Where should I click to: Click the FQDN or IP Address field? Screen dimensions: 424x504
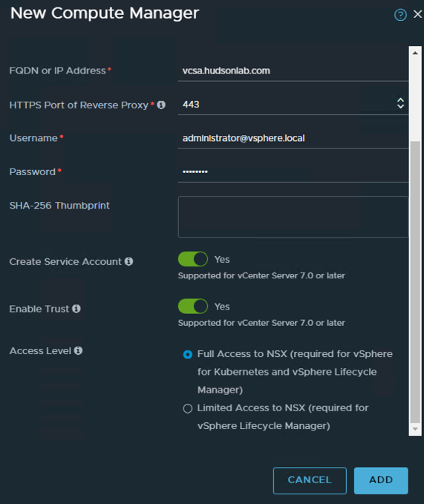(x=293, y=71)
